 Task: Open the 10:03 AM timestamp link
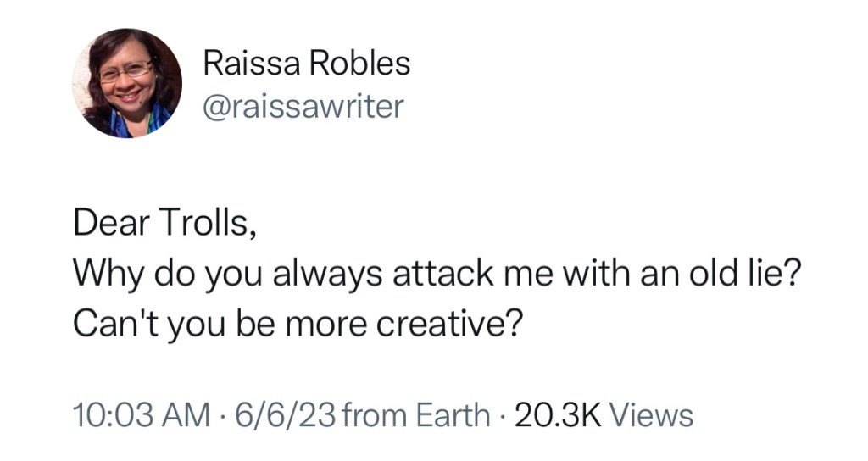[142, 415]
